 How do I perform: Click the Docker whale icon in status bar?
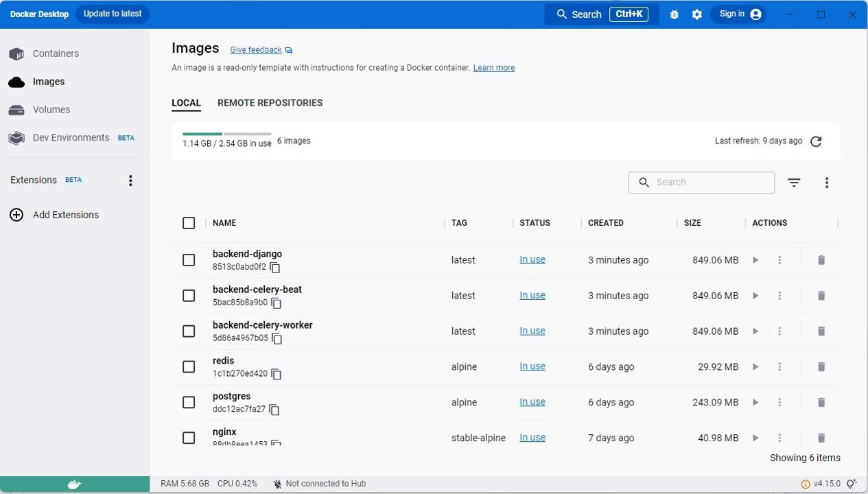tap(75, 484)
